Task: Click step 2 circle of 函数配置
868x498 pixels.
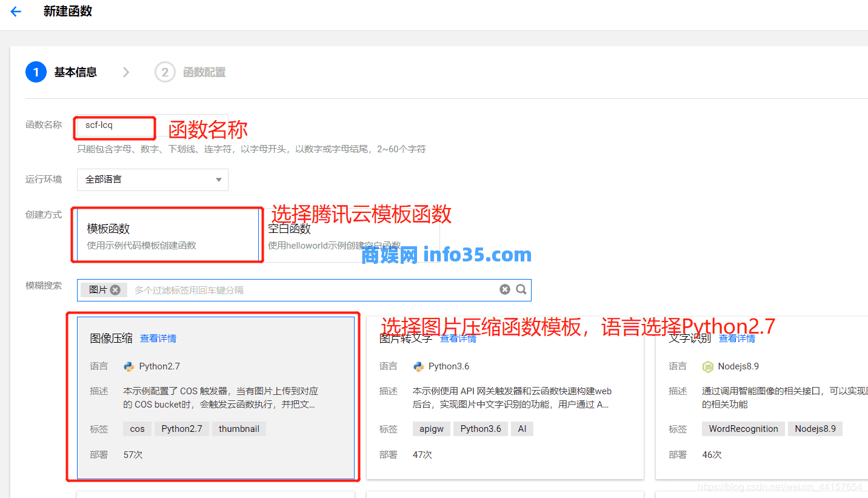Action: [x=165, y=72]
